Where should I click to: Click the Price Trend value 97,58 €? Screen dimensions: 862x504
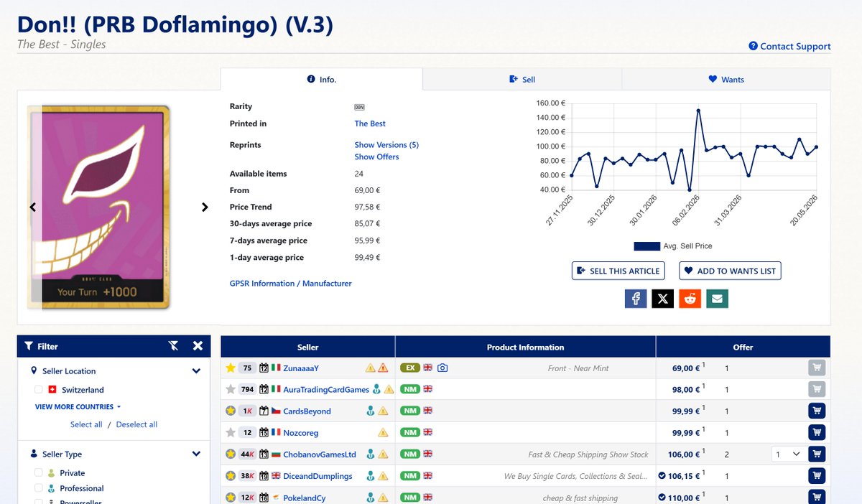(367, 207)
